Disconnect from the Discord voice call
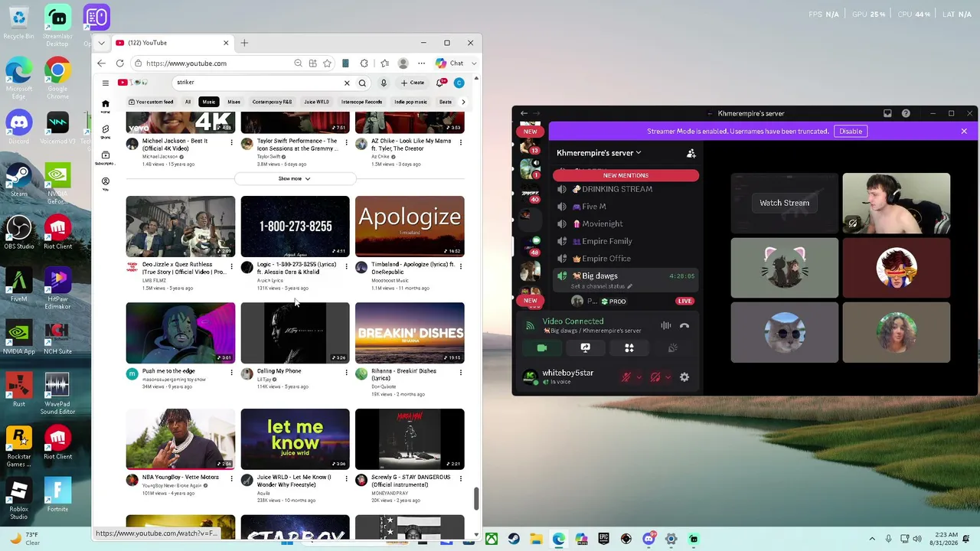 pyautogui.click(x=684, y=326)
